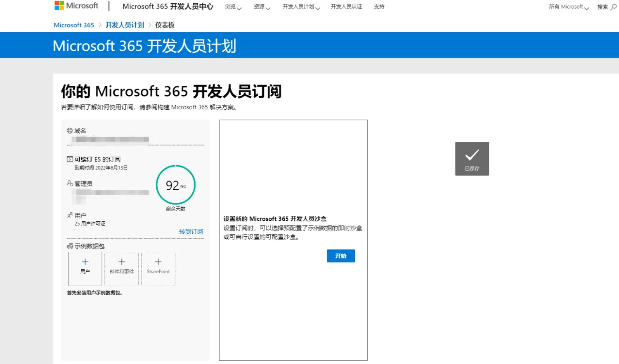Open the 支持 menu item
The width and height of the screenshot is (619, 364).
[379, 7]
